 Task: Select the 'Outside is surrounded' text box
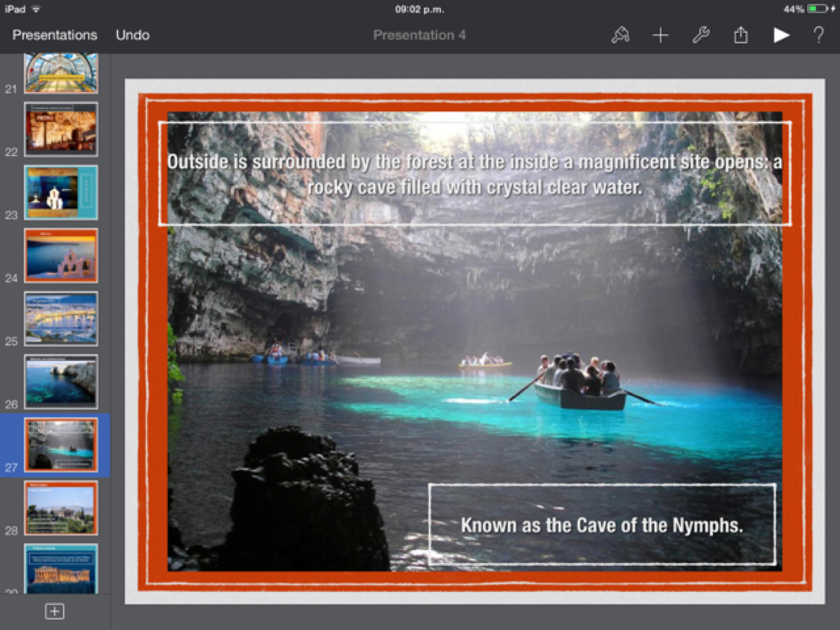point(475,173)
